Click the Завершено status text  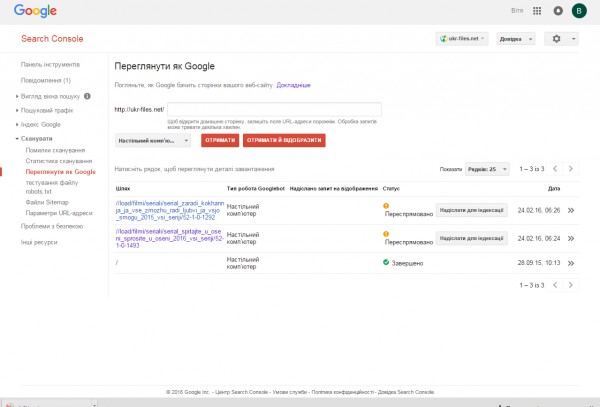tap(407, 263)
